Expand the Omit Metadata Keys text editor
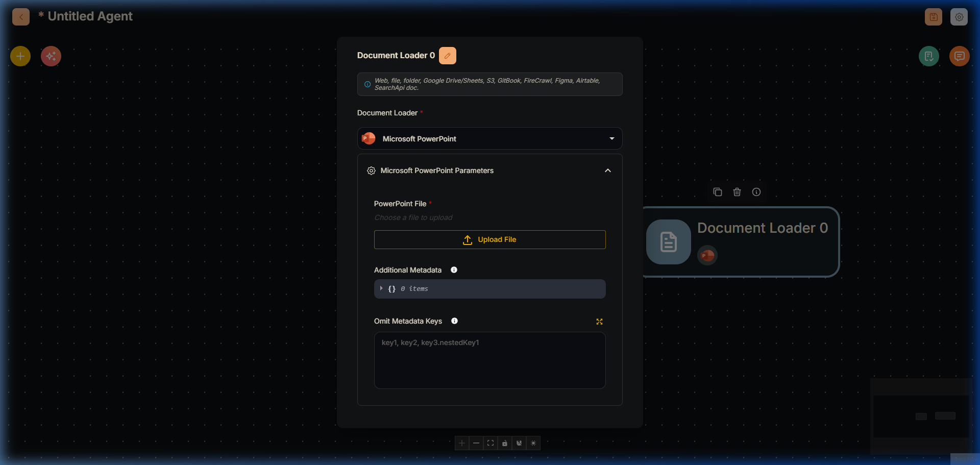The height and width of the screenshot is (465, 980). point(600,322)
